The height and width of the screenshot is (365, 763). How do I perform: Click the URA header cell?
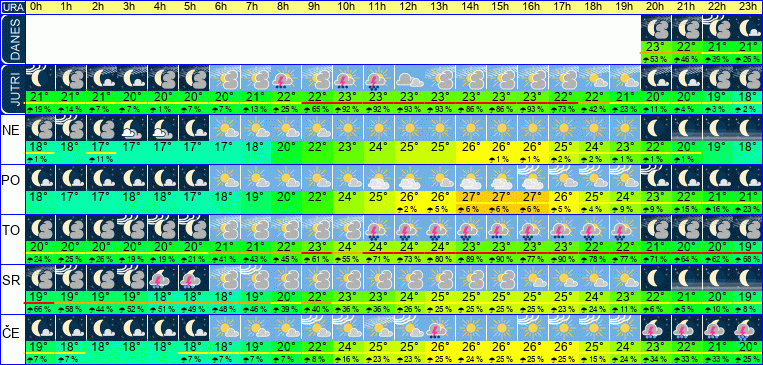click(x=12, y=7)
